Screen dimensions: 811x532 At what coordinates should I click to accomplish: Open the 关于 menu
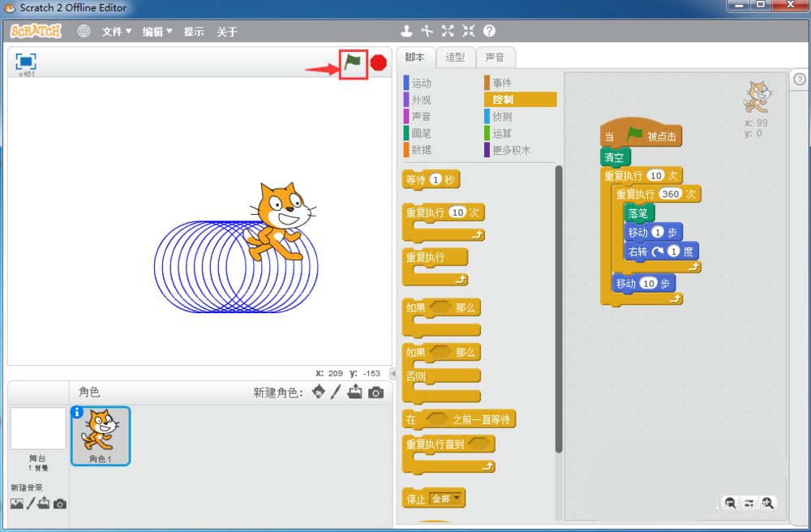pos(226,32)
